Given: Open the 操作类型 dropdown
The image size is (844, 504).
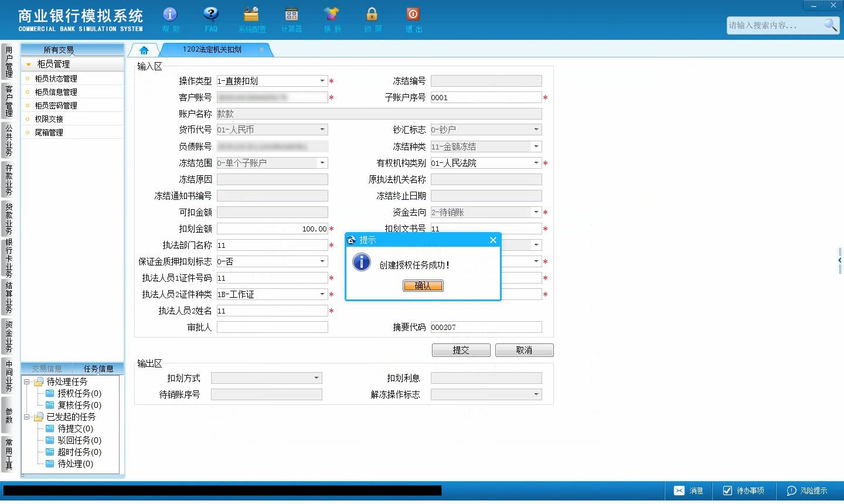Looking at the screenshot, I should 322,81.
